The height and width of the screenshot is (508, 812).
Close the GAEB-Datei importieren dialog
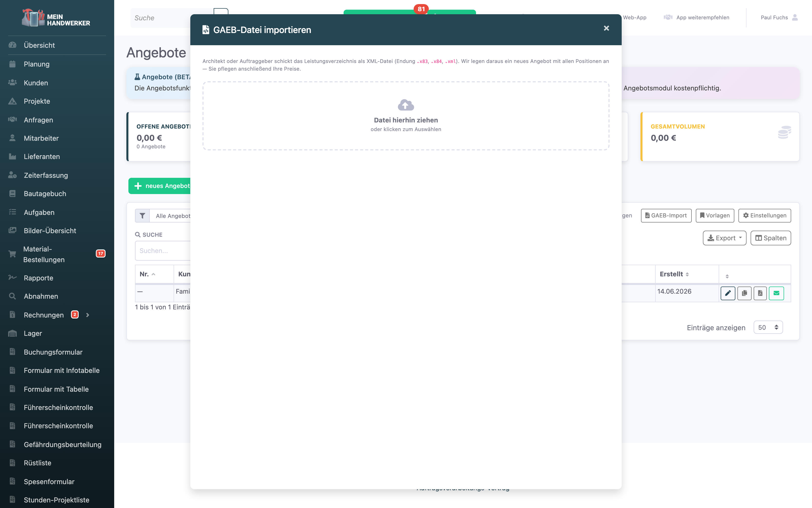click(x=606, y=28)
